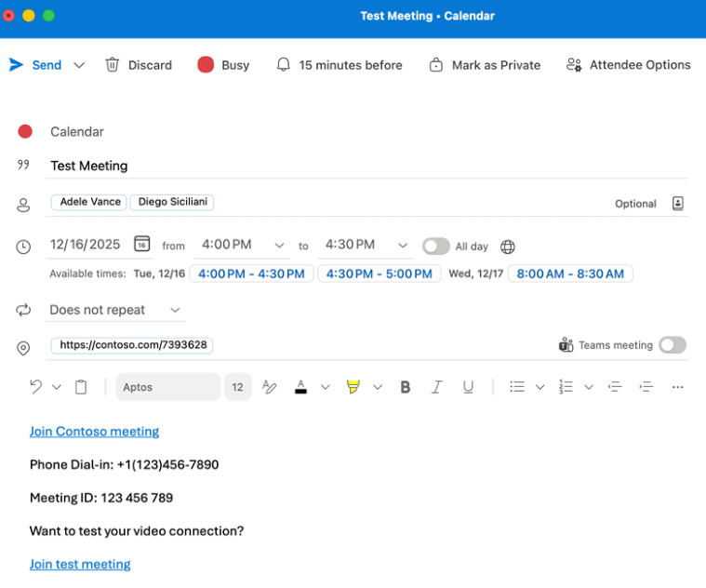The height and width of the screenshot is (588, 706).
Task: Apply yellow text highlight
Action: click(x=353, y=387)
